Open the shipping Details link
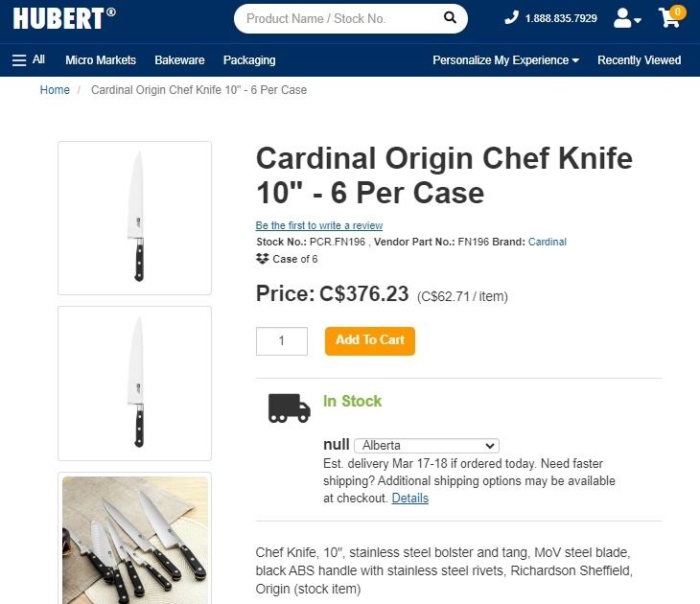 tap(409, 499)
